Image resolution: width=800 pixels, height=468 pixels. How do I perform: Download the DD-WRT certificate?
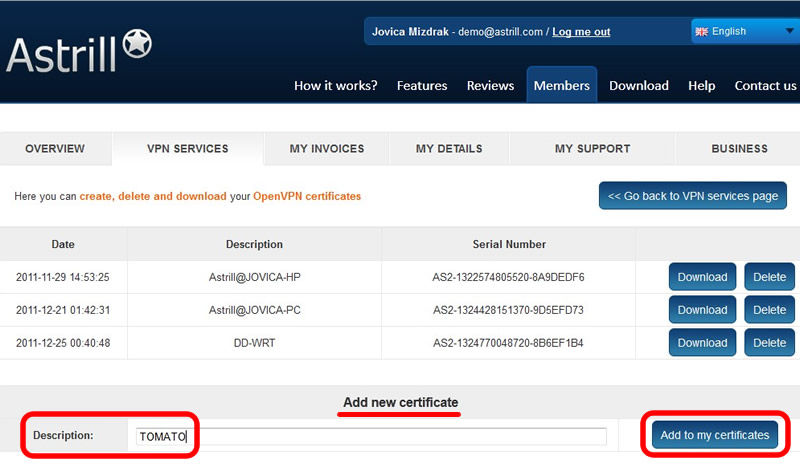[703, 342]
